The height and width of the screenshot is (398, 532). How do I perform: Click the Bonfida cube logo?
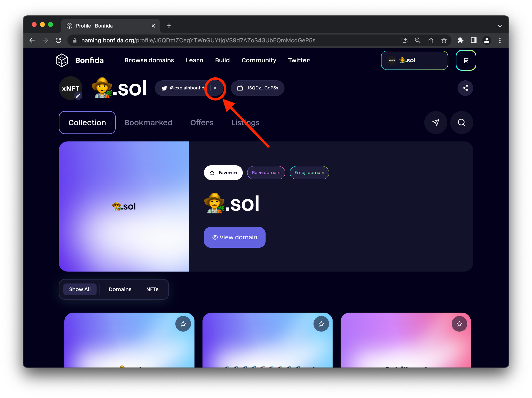pos(62,60)
